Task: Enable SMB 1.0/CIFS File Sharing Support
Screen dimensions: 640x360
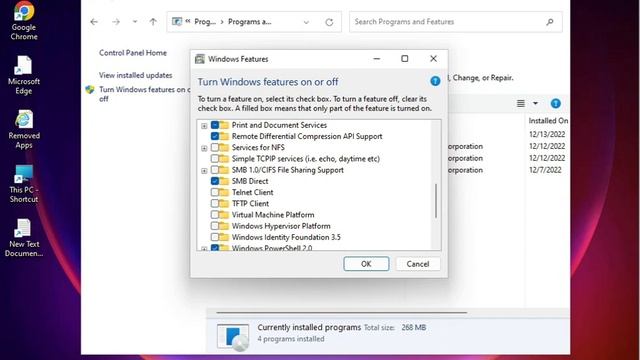Action: pos(215,170)
